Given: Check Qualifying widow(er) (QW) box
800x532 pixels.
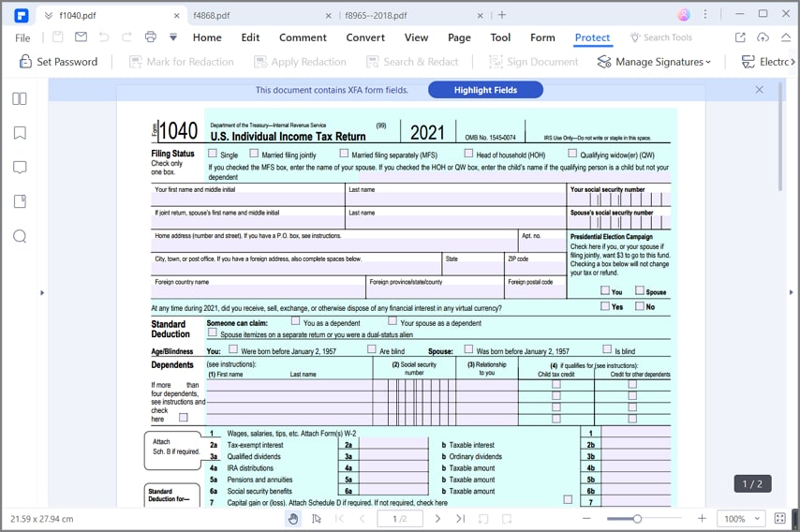Looking at the screenshot, I should point(572,153).
